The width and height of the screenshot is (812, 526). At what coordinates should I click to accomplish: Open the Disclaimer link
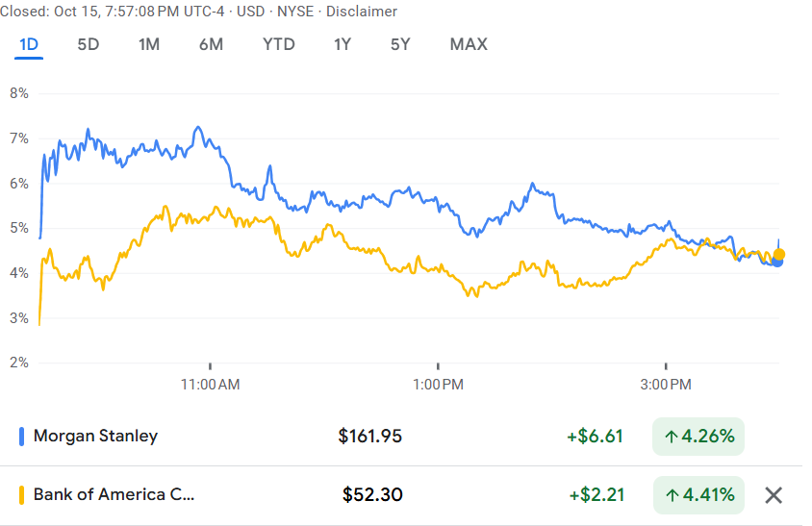[x=361, y=12]
